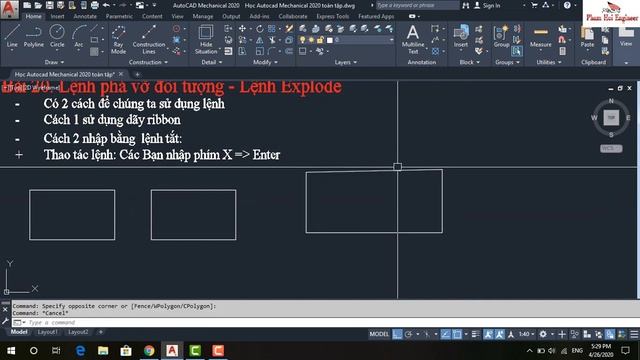This screenshot has width=640, height=360.
Task: Click the Plot printer icon
Action: [95, 5]
